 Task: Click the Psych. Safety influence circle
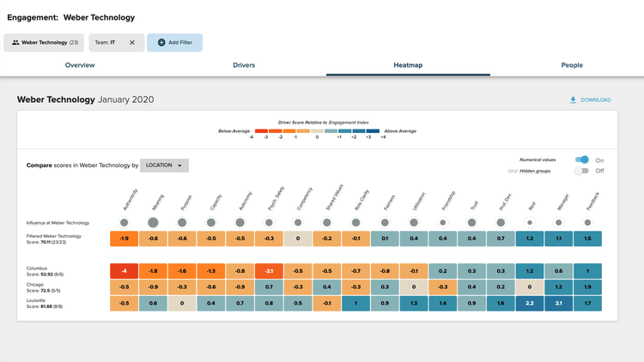tap(269, 222)
